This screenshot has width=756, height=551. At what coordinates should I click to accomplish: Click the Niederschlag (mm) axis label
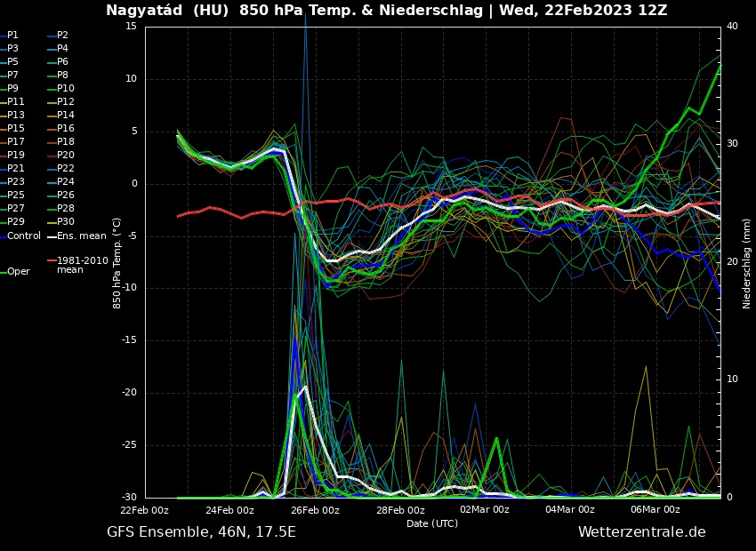[x=747, y=263]
